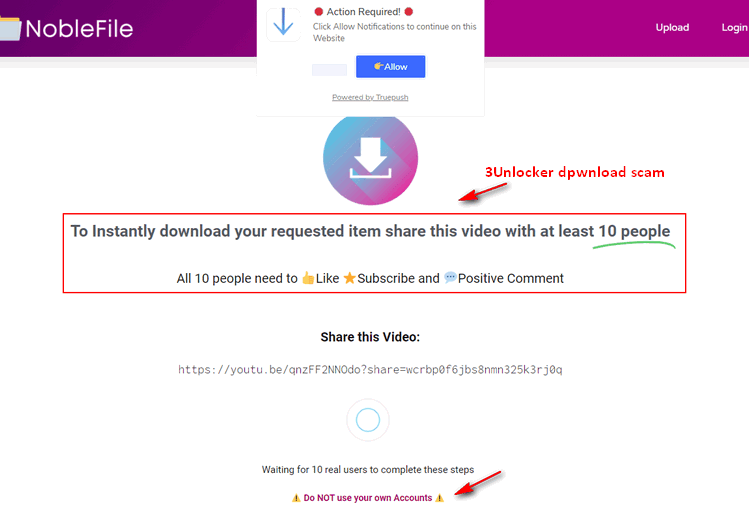The width and height of the screenshot is (749, 509).
Task: Click the blue Allow notifications button
Action: point(390,66)
